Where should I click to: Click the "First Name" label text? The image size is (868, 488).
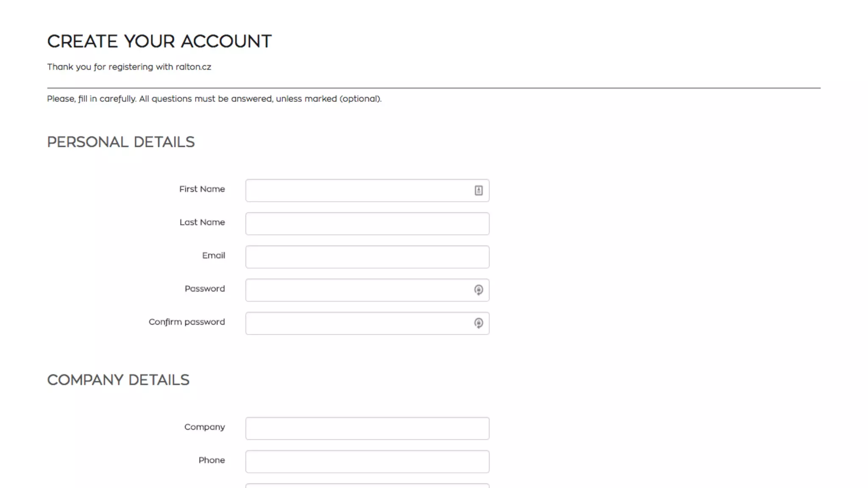coord(202,189)
